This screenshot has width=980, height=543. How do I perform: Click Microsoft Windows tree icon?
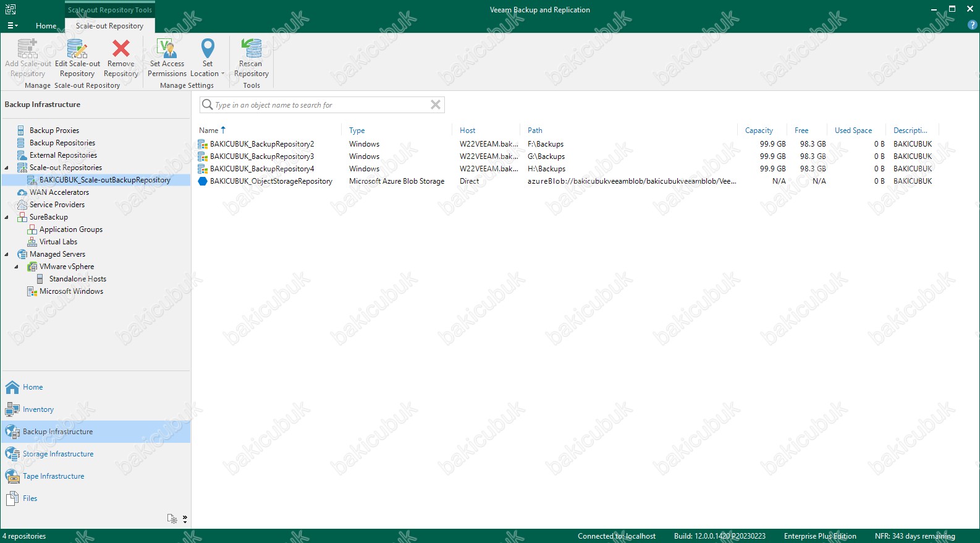coord(32,291)
